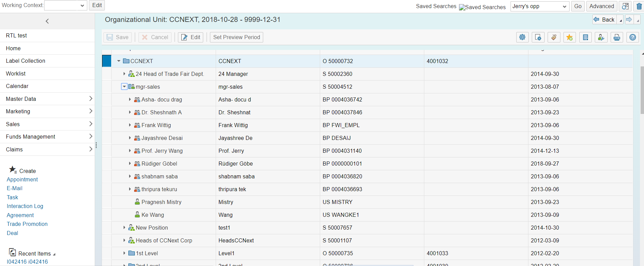This screenshot has width=644, height=266.
Task: Click the New Position icon
Action: [131, 228]
